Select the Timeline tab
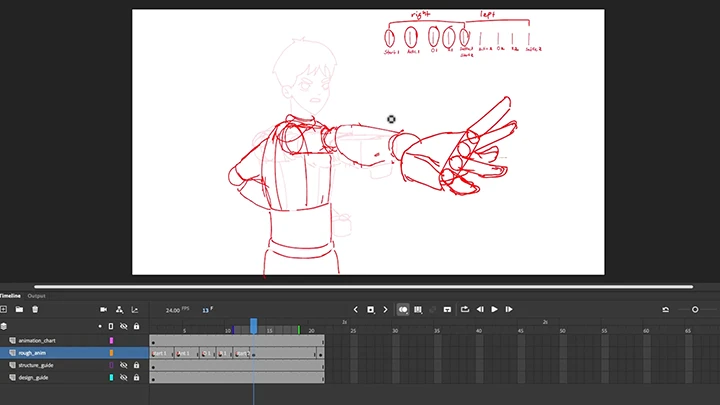Image resolution: width=720 pixels, height=405 pixels. pos(10,296)
